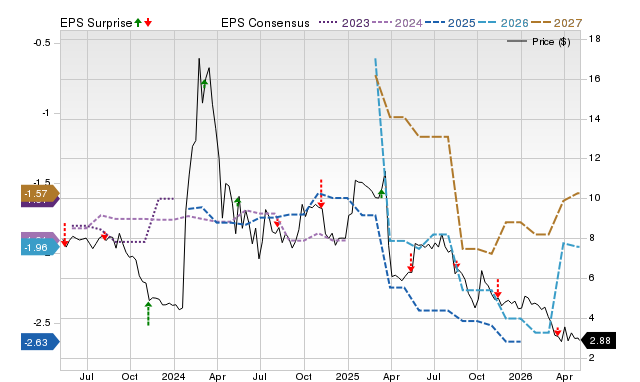Click the 16 label on the price axis
Image resolution: width=640 pixels, height=382 pixels.
coord(594,79)
